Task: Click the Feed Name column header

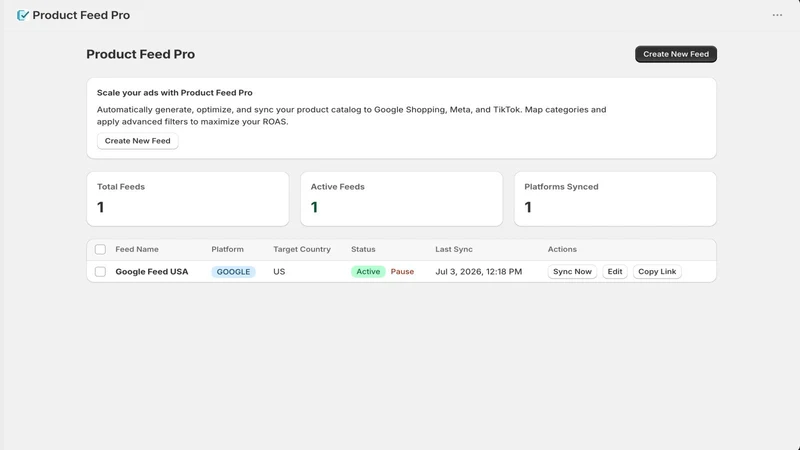Action: pyautogui.click(x=137, y=249)
